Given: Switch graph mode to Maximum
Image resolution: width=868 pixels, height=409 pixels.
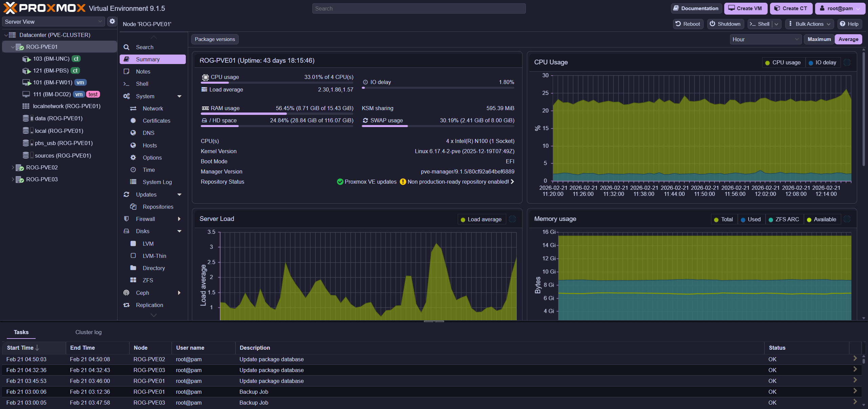Looking at the screenshot, I should pyautogui.click(x=819, y=39).
